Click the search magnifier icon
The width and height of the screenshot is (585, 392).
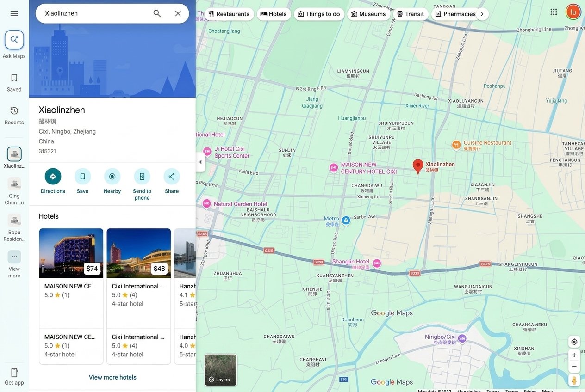(x=157, y=13)
